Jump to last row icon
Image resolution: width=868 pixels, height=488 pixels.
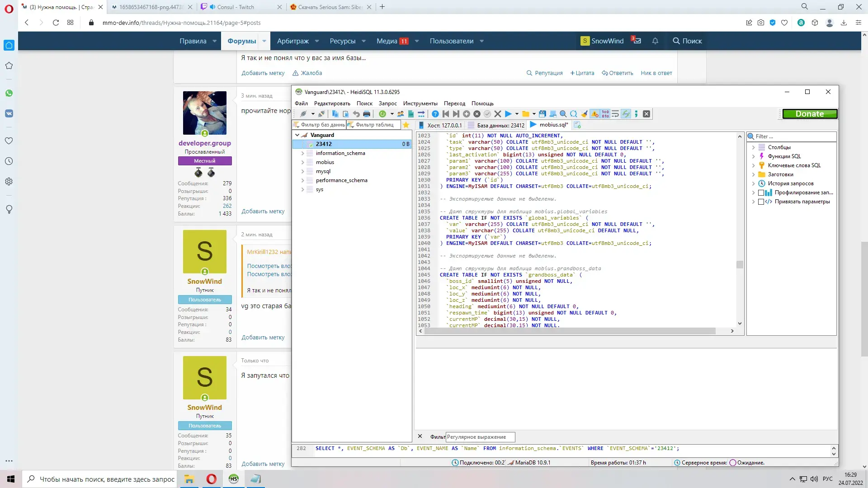click(x=456, y=114)
